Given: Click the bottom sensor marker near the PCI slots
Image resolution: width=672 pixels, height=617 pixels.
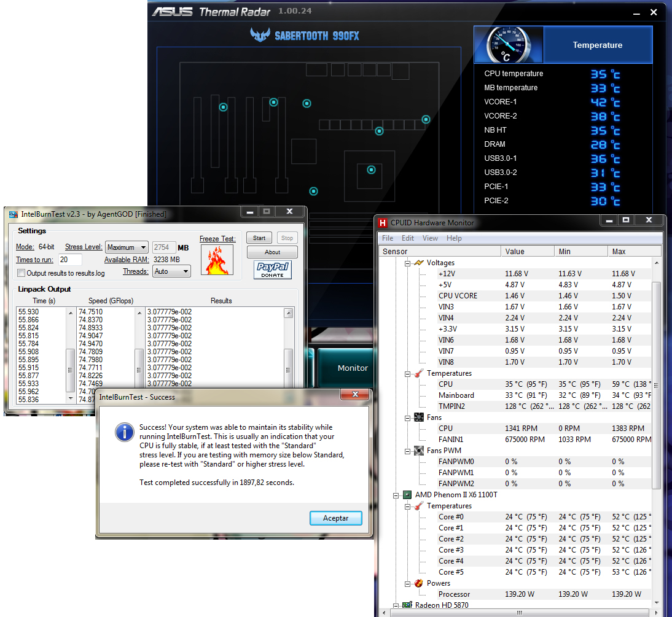Looking at the screenshot, I should point(313,191).
